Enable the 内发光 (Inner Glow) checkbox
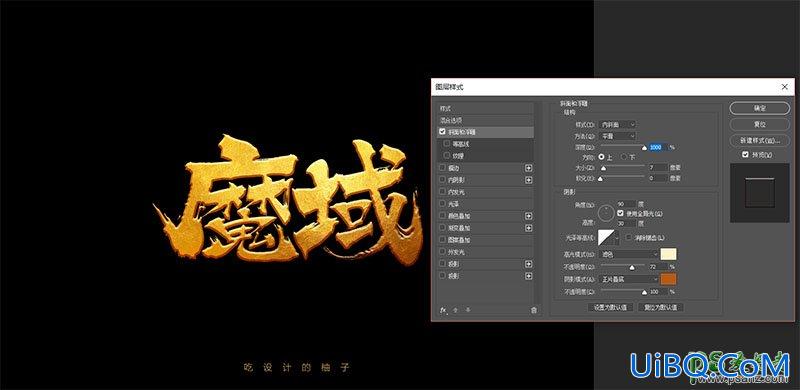This screenshot has width=800, height=390. pyautogui.click(x=442, y=192)
